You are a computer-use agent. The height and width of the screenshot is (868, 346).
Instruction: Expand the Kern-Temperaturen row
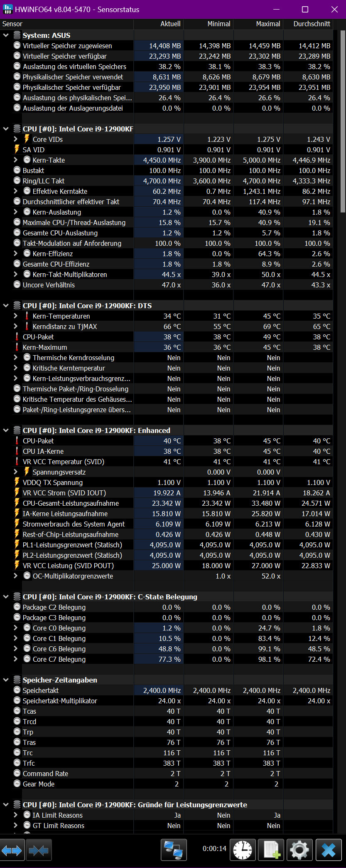click(16, 316)
